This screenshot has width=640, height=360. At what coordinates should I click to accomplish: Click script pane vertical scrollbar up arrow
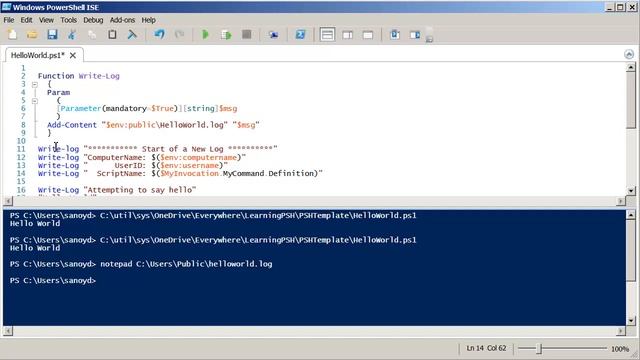pyautogui.click(x=631, y=67)
